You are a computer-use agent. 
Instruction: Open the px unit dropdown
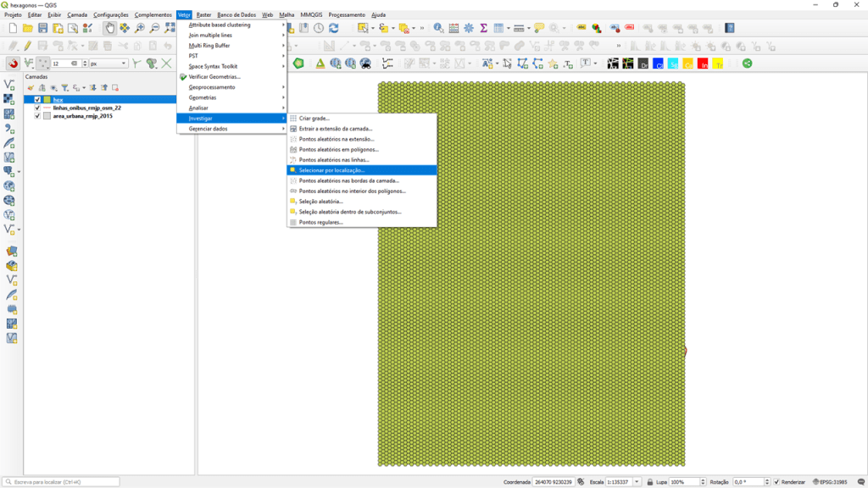[x=108, y=64]
